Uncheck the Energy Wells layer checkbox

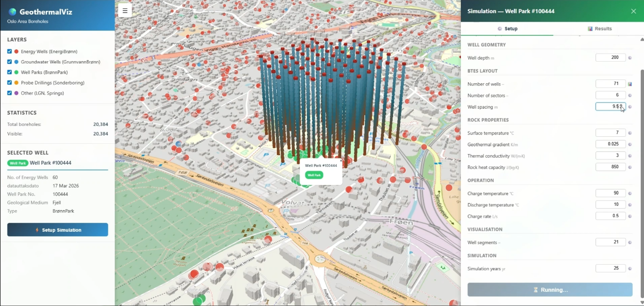tap(9, 52)
